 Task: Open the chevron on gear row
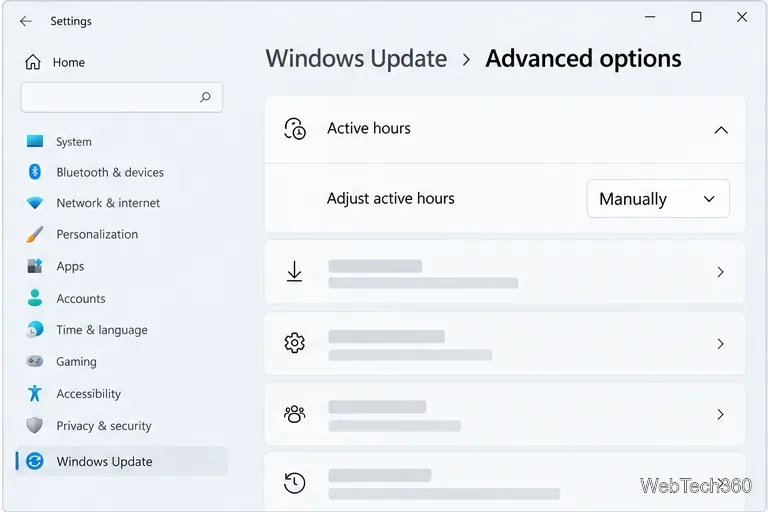click(x=720, y=343)
